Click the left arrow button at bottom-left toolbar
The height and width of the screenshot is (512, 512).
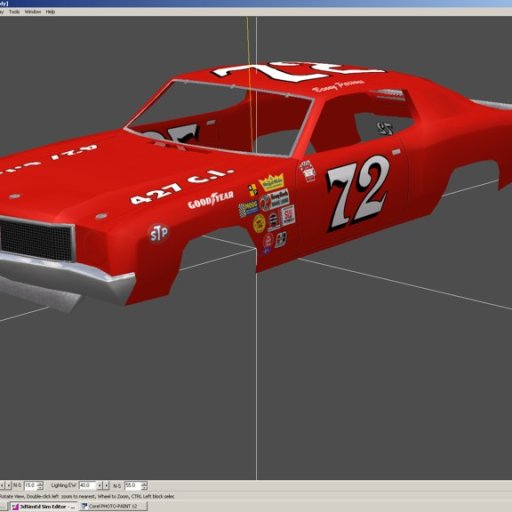pyautogui.click(x=2, y=485)
